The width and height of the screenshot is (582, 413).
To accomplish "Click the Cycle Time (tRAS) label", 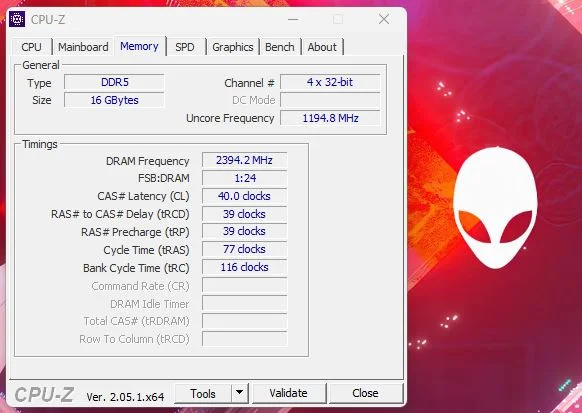I will [x=146, y=250].
